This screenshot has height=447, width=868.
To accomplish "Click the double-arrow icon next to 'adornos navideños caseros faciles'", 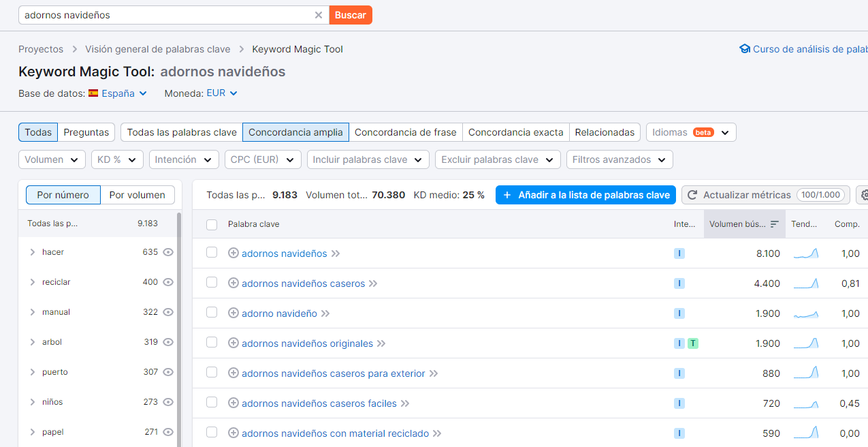I will pyautogui.click(x=405, y=403).
